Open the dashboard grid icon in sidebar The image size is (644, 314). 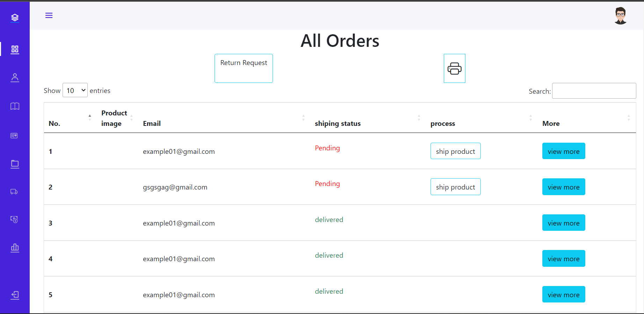coord(15,49)
